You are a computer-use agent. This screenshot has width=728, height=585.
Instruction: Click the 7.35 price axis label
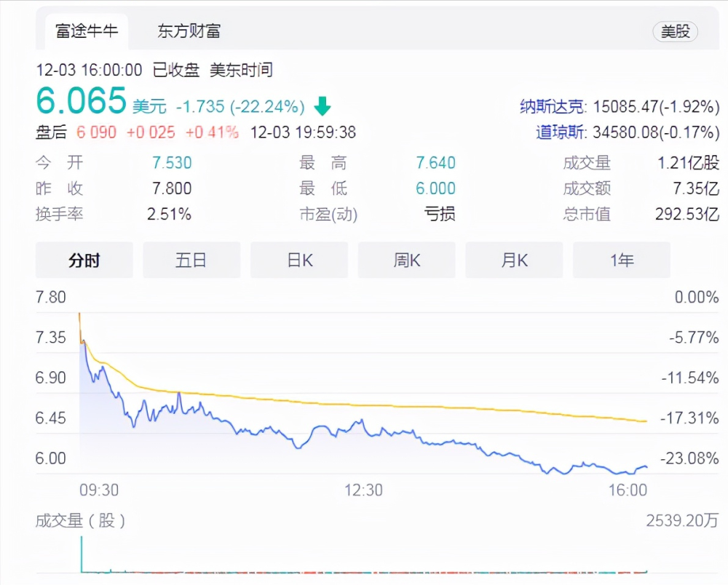pos(51,338)
